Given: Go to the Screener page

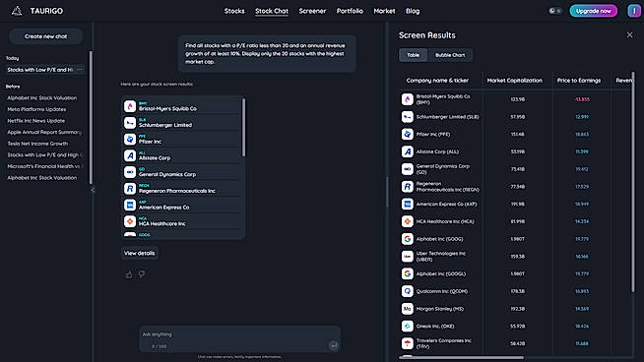Looking at the screenshot, I should tap(312, 11).
